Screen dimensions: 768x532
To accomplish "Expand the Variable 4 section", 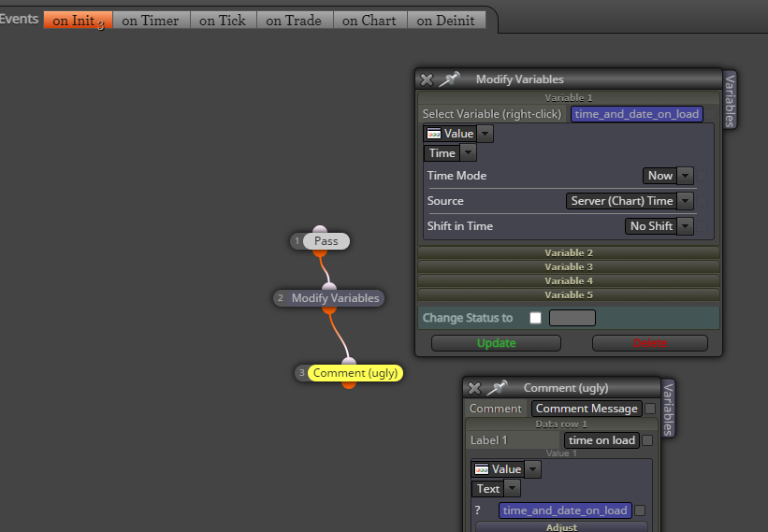I will [569, 280].
